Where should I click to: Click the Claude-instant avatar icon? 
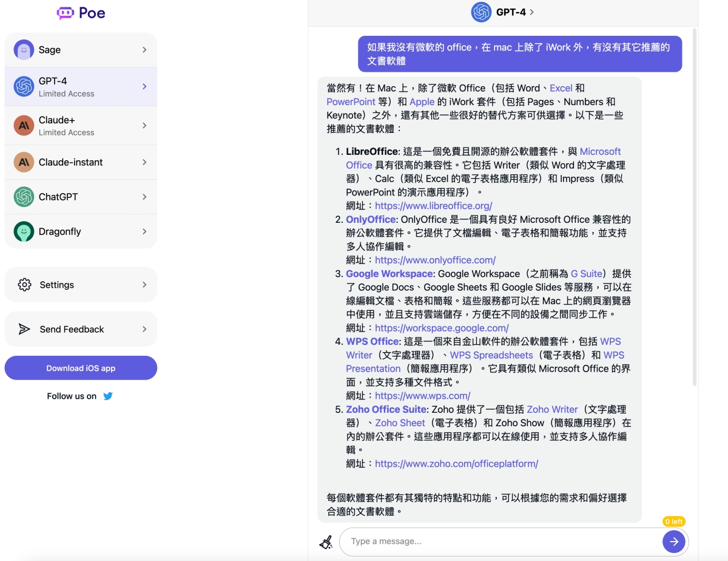click(24, 162)
